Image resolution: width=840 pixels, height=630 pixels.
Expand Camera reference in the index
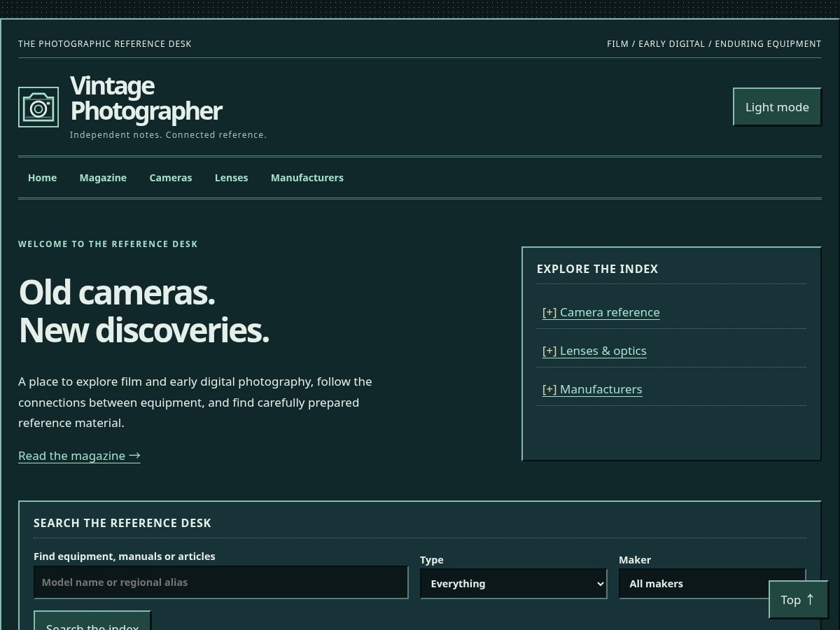[601, 312]
